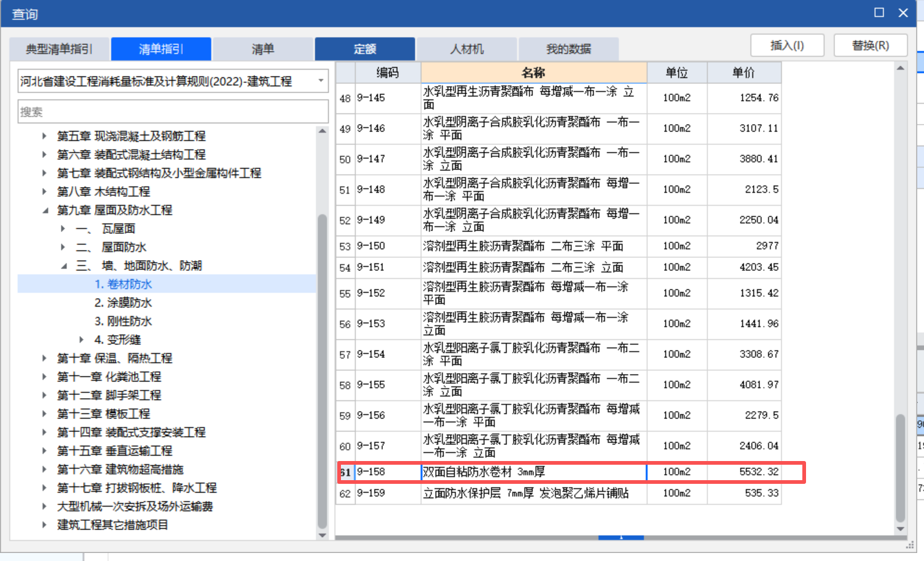The width and height of the screenshot is (924, 561).
Task: Select row number 57 header
Action: coord(345,355)
